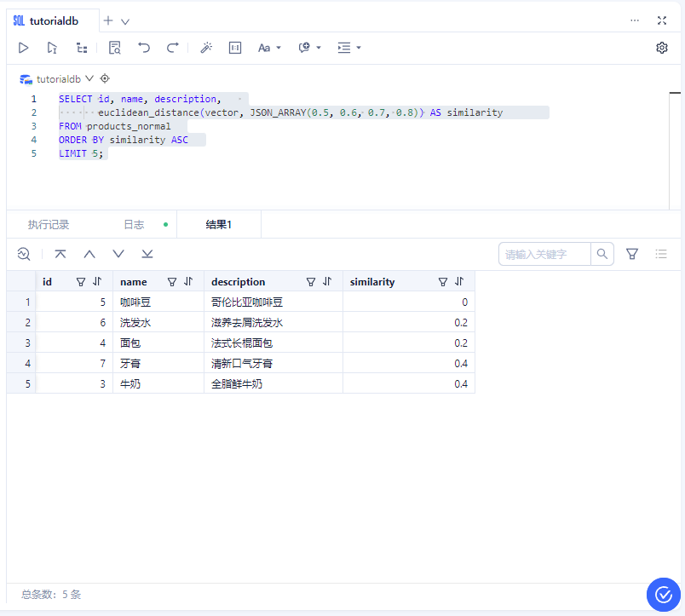Open the comment bubble dropdown
Screen dimensions: 685x616
(x=310, y=48)
